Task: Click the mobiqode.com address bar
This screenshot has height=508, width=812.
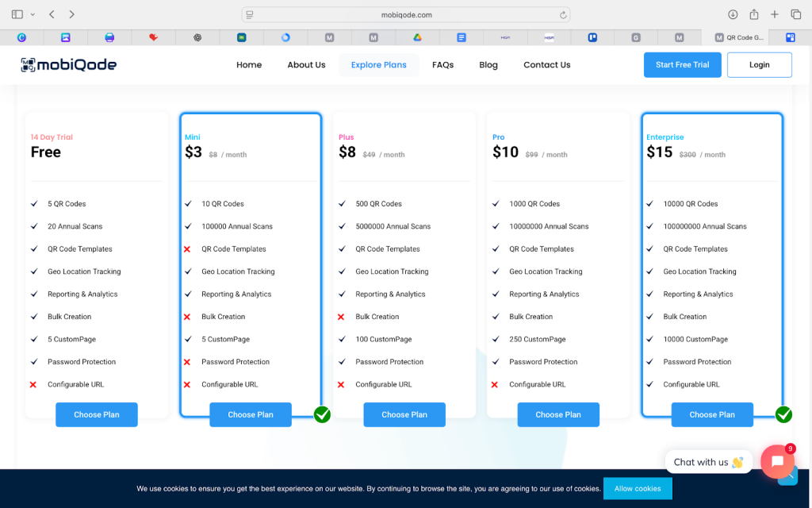Action: point(406,14)
